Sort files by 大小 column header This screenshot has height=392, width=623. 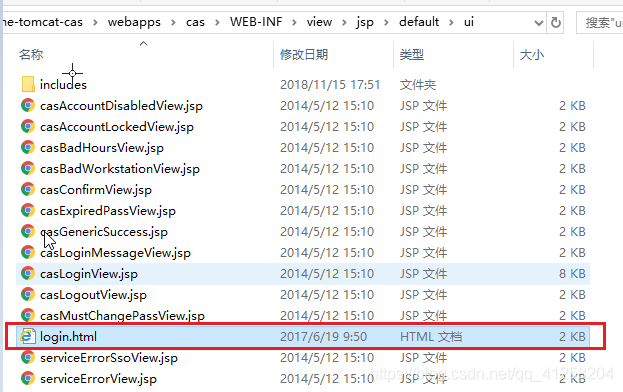(x=532, y=54)
